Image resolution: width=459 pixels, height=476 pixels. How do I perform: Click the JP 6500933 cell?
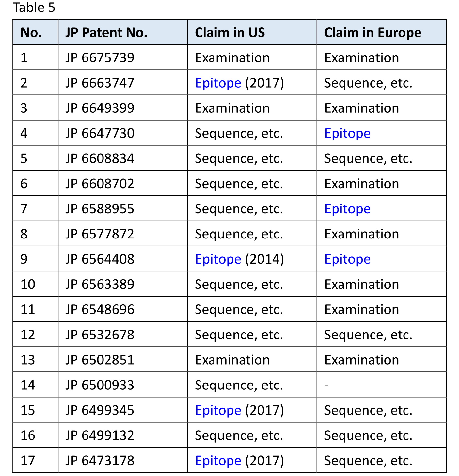coord(123,385)
